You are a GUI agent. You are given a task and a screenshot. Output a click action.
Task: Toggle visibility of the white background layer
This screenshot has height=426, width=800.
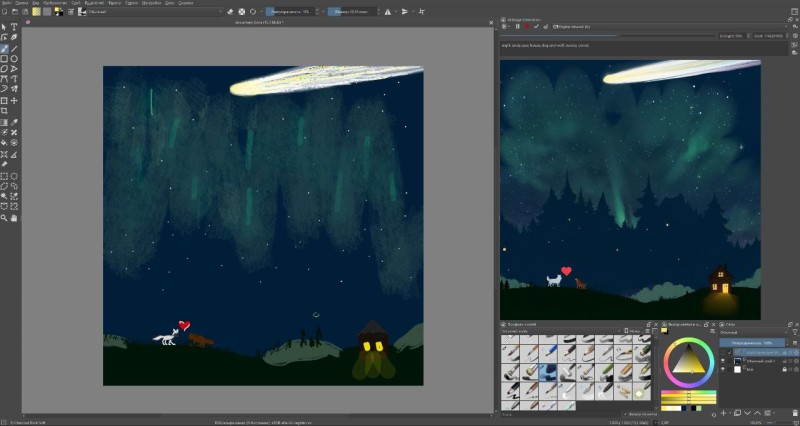[725, 368]
